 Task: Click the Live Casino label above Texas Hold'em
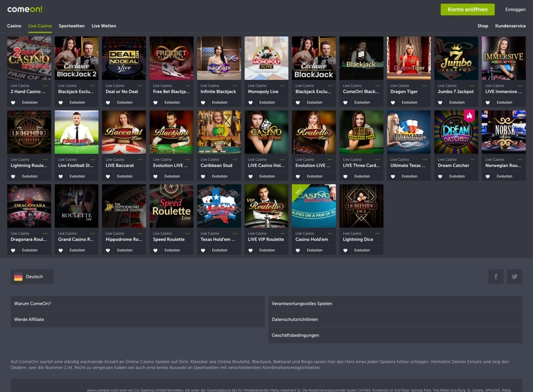point(209,233)
